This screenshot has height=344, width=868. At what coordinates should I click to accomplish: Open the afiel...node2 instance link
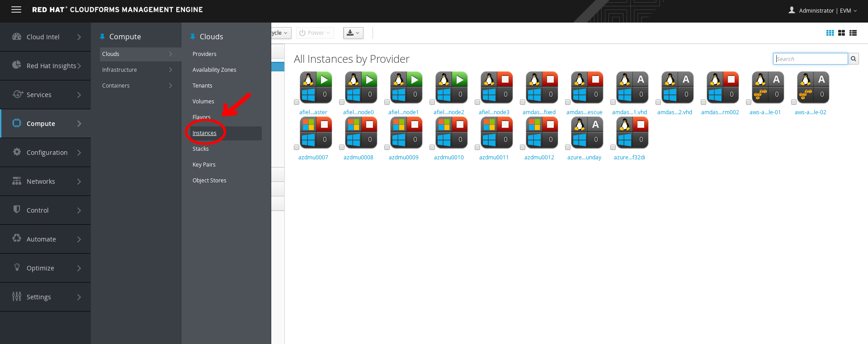pyautogui.click(x=448, y=112)
